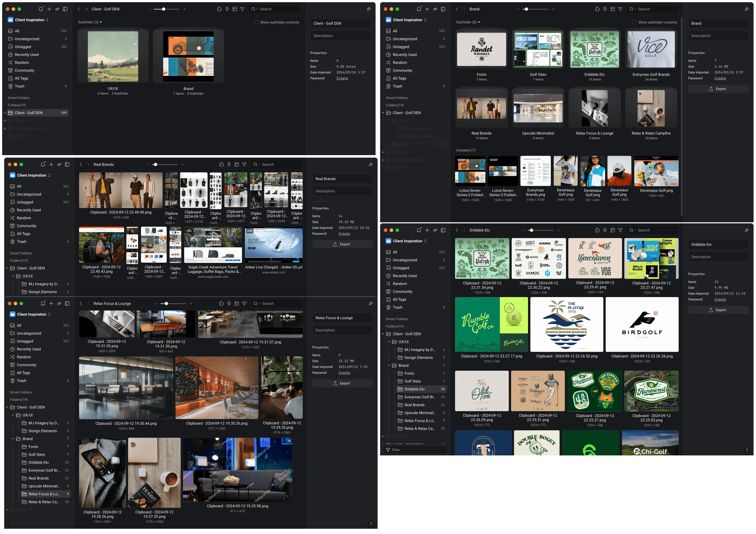This screenshot has width=756, height=534.
Task: Open extensions puzzle icon in Relax Focus & Lounge window
Action: pos(222,304)
